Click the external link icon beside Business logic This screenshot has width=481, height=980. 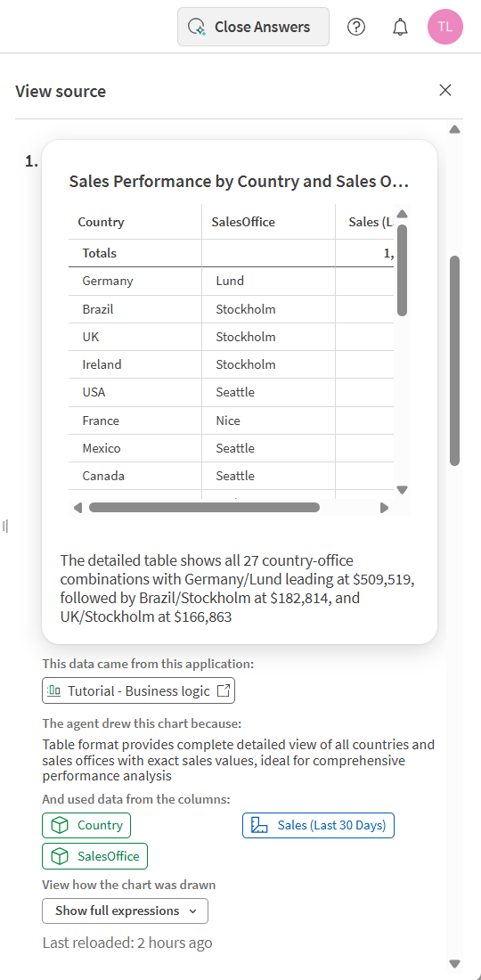tap(223, 690)
